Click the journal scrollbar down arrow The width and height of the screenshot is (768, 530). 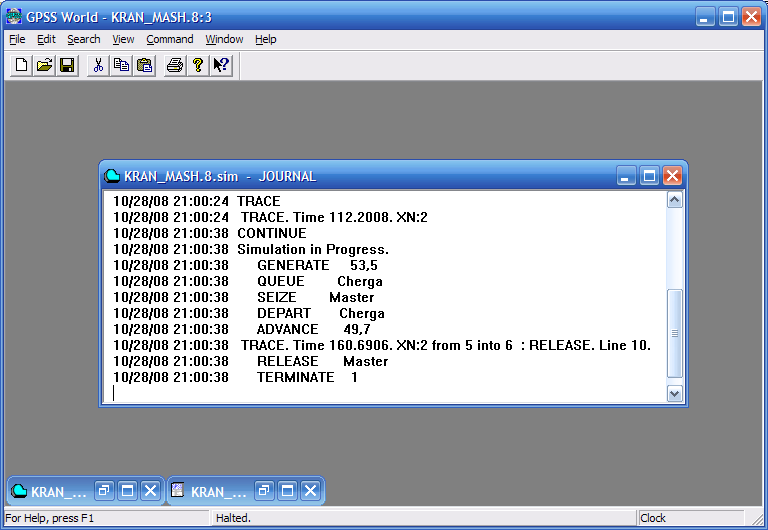point(674,393)
